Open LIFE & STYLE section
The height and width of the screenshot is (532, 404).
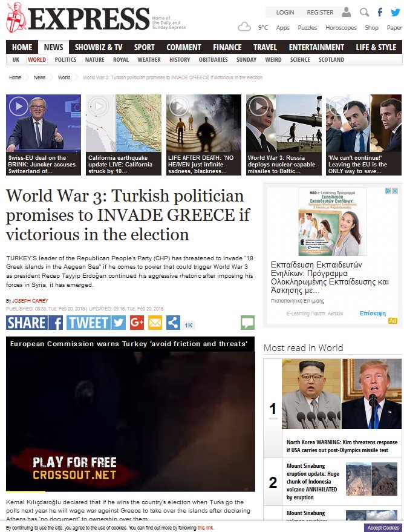pos(376,47)
